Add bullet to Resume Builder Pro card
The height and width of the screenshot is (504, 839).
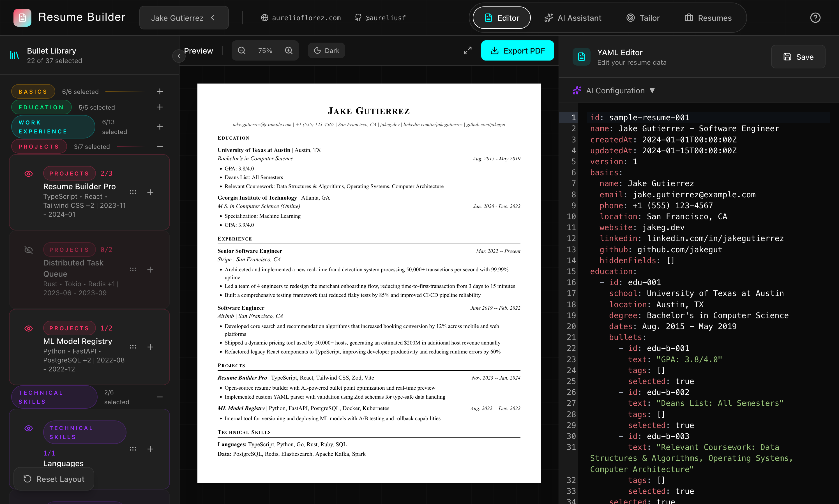coord(150,192)
